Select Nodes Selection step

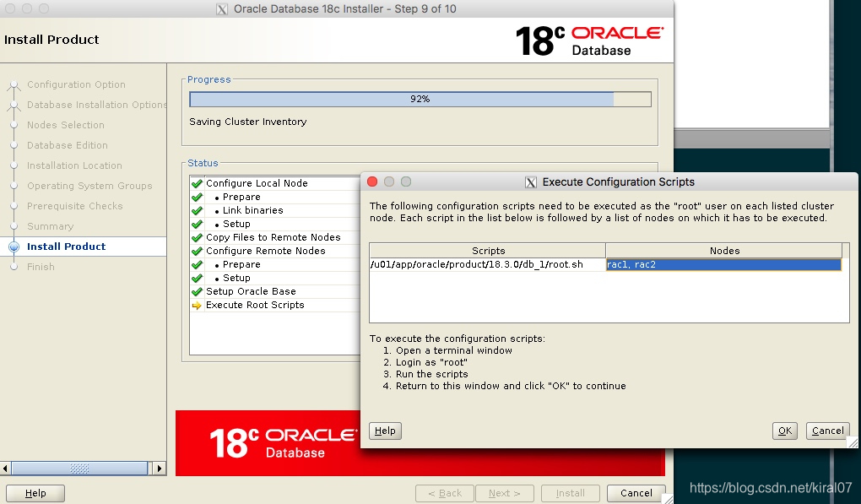click(x=65, y=125)
